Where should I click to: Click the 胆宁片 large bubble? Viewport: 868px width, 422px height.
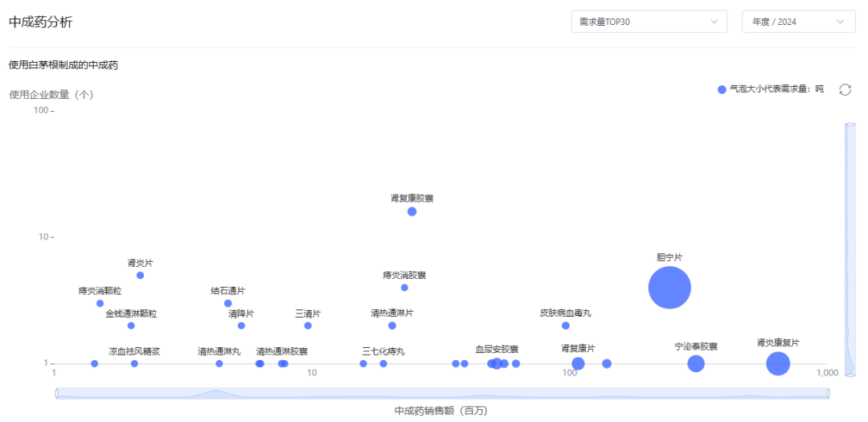(x=669, y=288)
